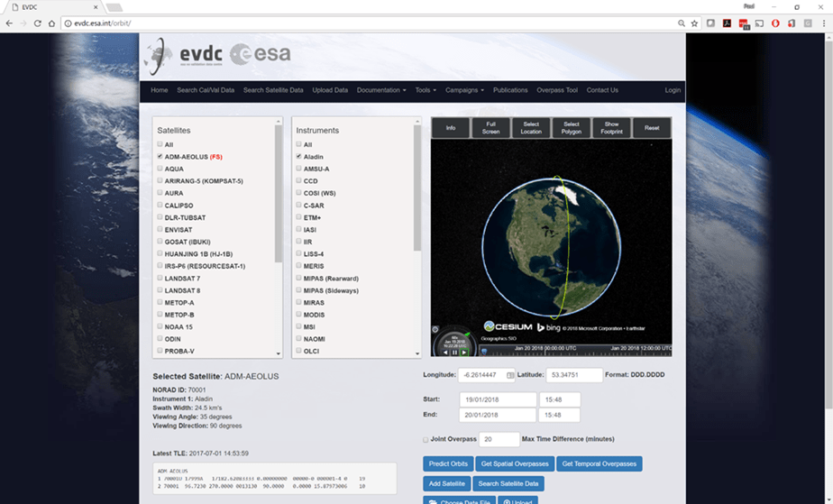Screen dimensions: 833x504
Task: Click the grey G extension icon
Action: tap(808, 23)
